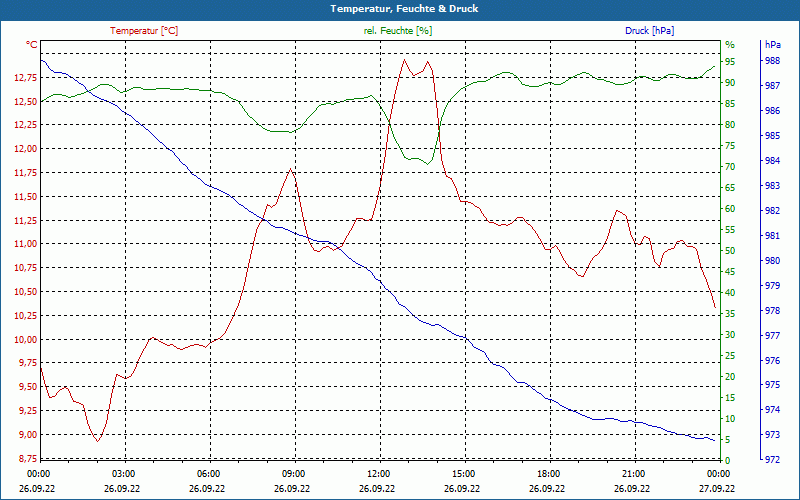This screenshot has width=800, height=500.
Task: Click the 9,00 temperature axis value
Action: [28, 435]
